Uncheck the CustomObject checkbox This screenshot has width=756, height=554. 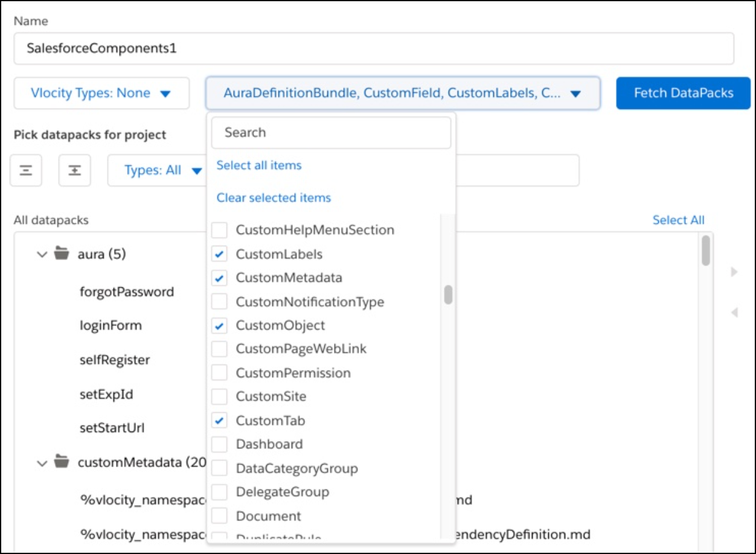220,325
